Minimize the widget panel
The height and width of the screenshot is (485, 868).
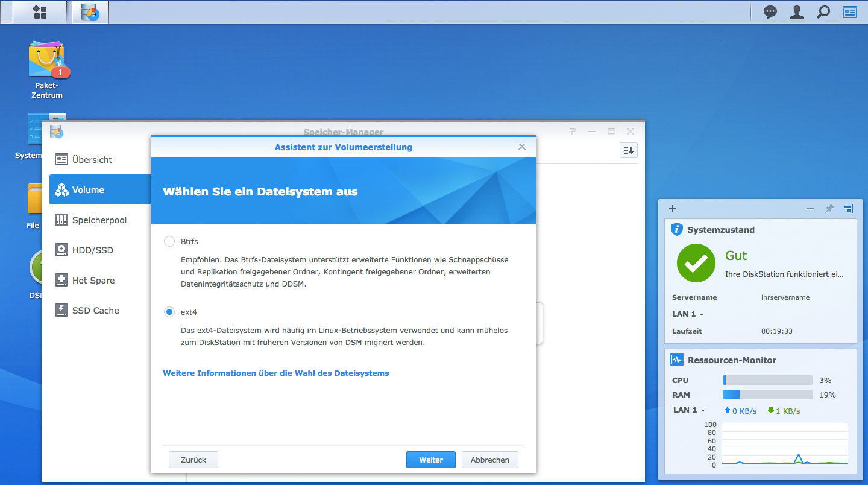pos(810,209)
